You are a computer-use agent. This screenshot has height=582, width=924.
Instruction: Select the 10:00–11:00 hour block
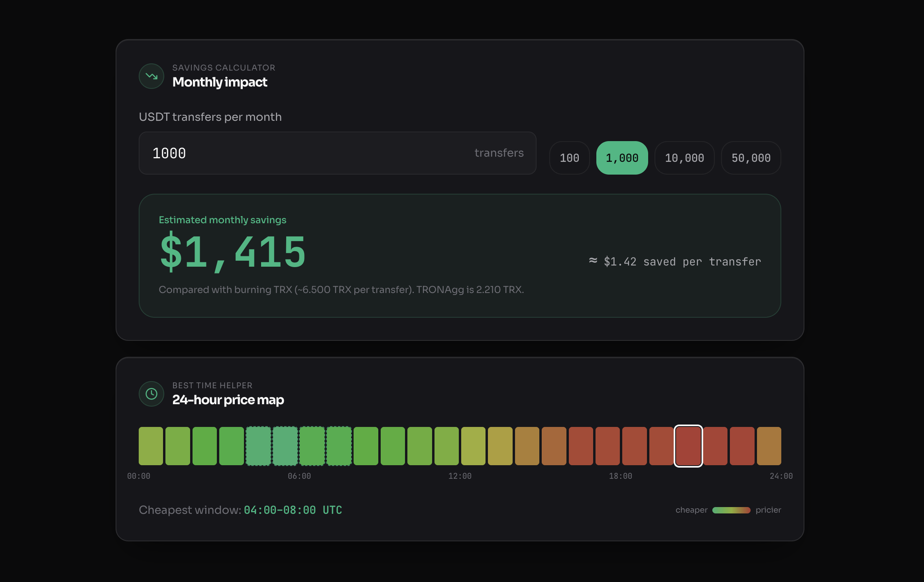[420, 446]
